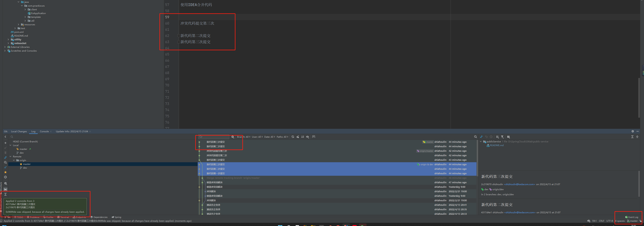The image size is (644, 226).
Task: Click email link under commit 2c219670
Action: [x=519, y=185]
